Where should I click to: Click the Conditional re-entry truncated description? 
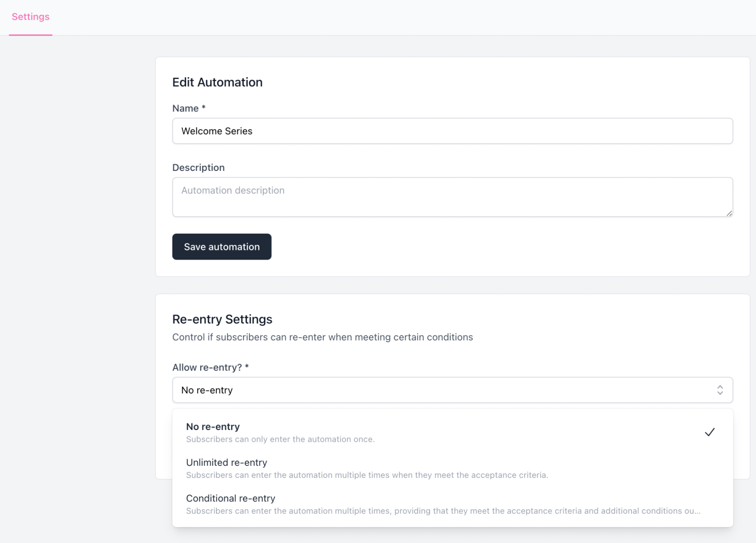coord(443,511)
